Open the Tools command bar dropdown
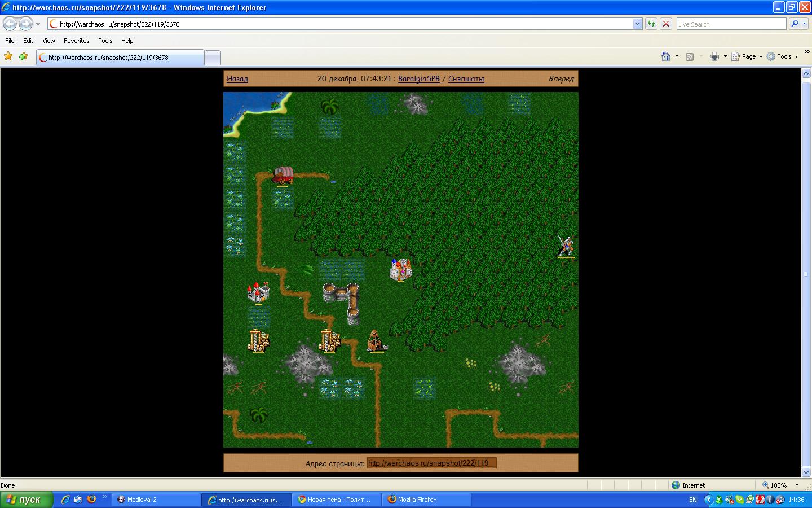This screenshot has width=812, height=508. 782,56
